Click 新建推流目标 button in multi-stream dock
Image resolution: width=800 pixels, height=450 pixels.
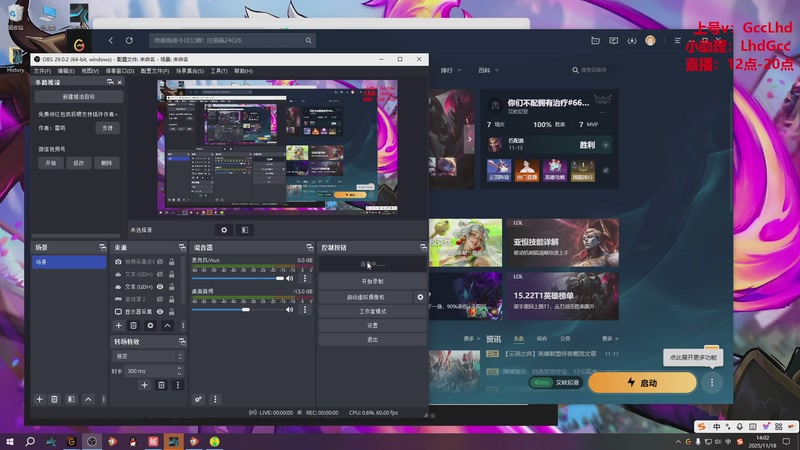[79, 96]
